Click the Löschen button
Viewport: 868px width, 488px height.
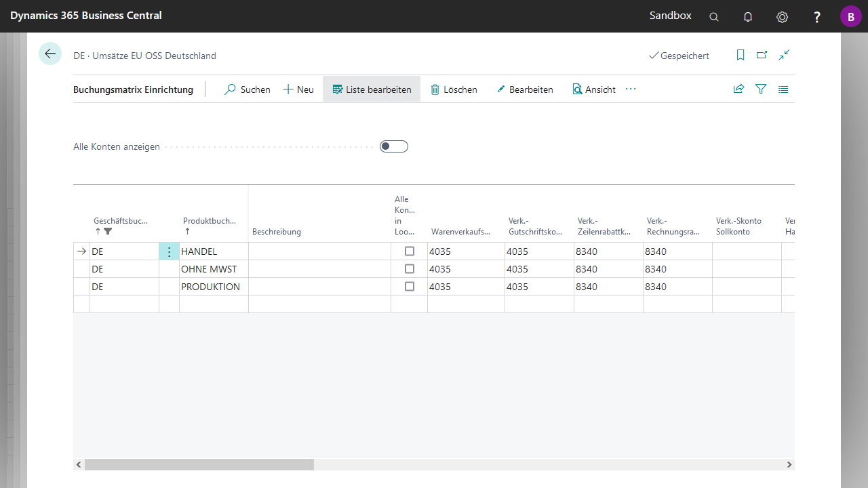pyautogui.click(x=454, y=89)
